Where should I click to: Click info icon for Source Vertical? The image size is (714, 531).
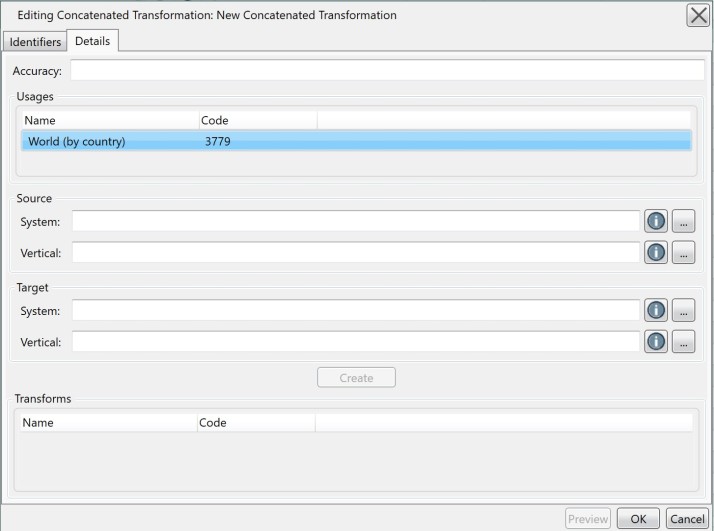tap(656, 252)
